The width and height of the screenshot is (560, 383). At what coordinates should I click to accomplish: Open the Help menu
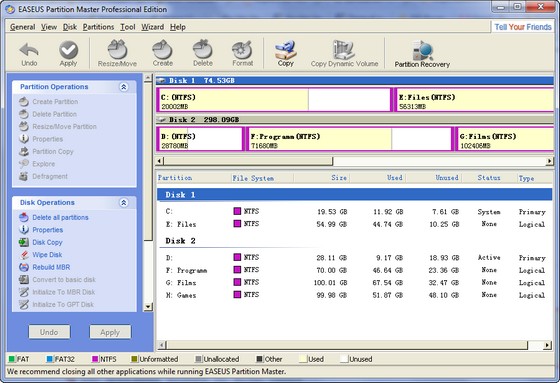tap(178, 27)
